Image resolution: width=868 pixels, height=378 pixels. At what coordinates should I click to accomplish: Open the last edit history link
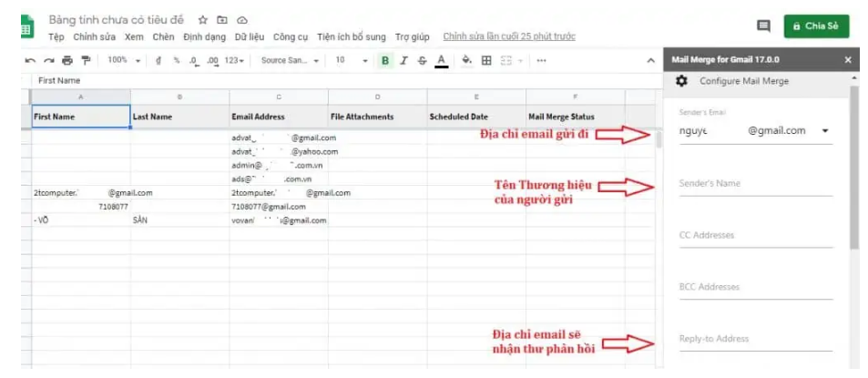tap(508, 37)
